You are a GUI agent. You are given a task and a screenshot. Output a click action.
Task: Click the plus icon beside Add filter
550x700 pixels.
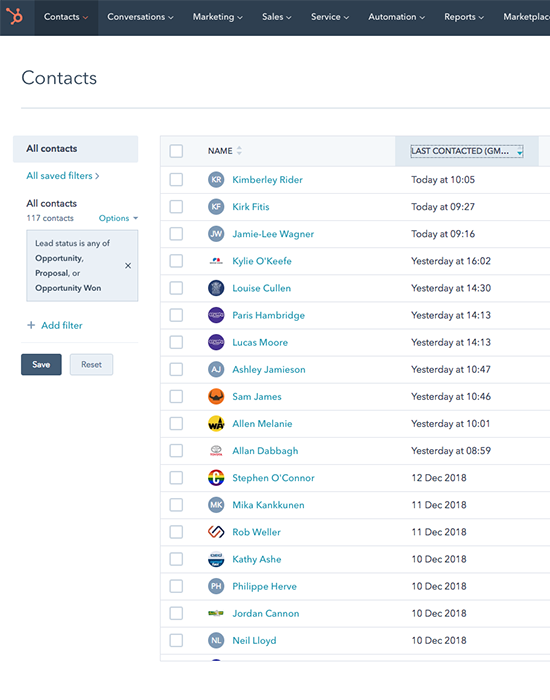pos(31,325)
